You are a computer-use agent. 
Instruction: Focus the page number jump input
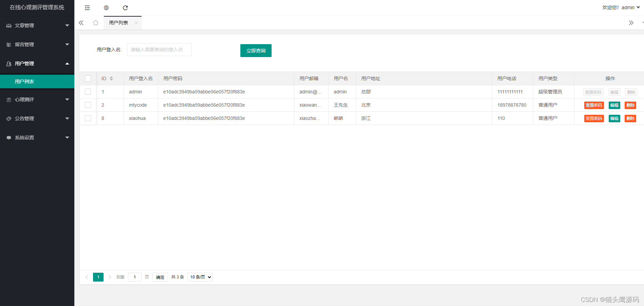pos(135,277)
